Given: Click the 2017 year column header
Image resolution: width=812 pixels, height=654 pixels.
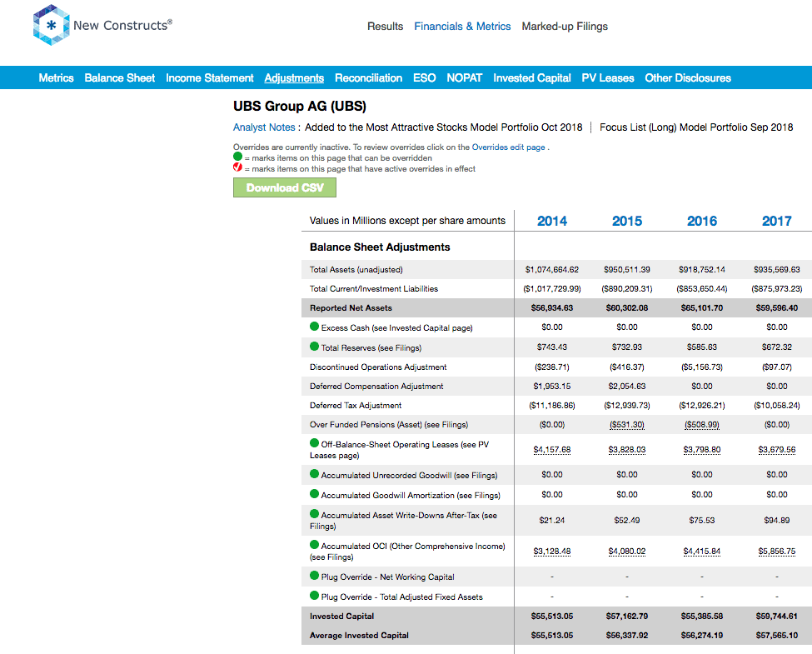Looking at the screenshot, I should click(777, 221).
